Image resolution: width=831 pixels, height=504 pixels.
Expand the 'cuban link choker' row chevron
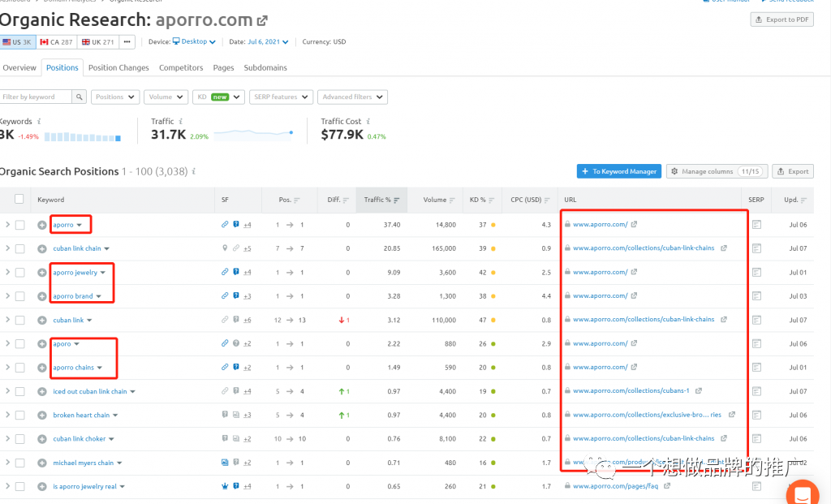7,439
